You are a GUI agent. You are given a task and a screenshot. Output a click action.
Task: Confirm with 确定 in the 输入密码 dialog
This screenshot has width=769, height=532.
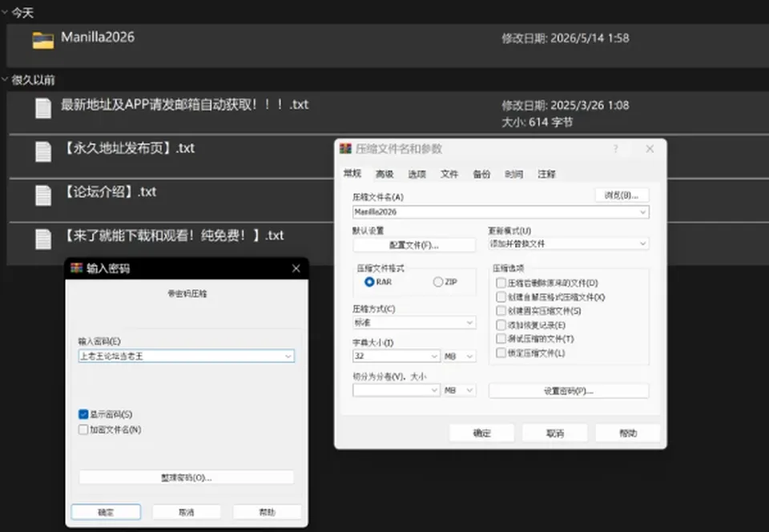106,512
